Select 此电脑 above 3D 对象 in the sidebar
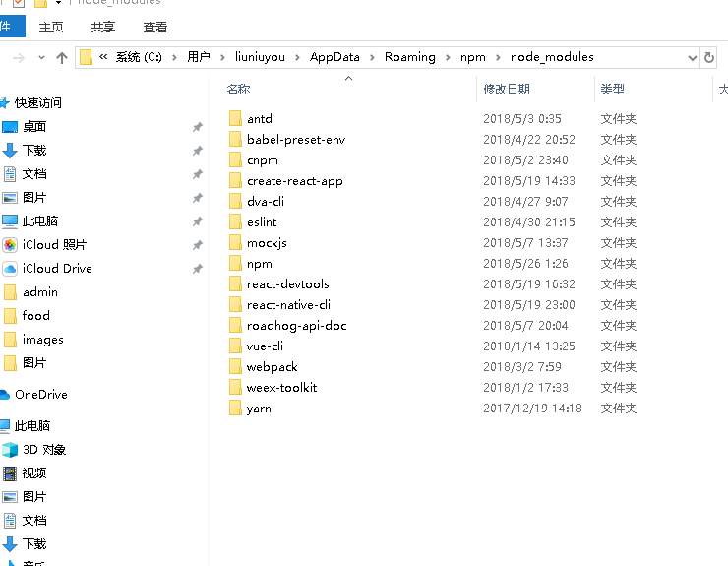The height and width of the screenshot is (566, 728). (32, 425)
